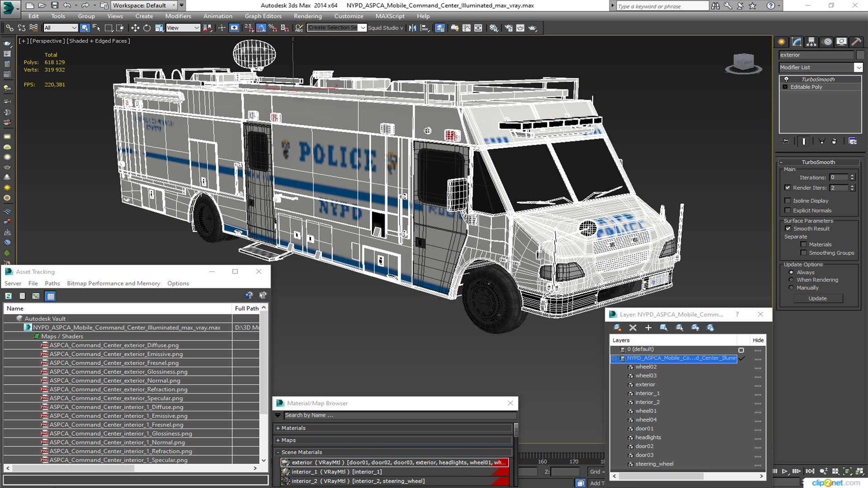This screenshot has height=488, width=868.
Task: Open the Modify command panel tab
Action: [797, 42]
